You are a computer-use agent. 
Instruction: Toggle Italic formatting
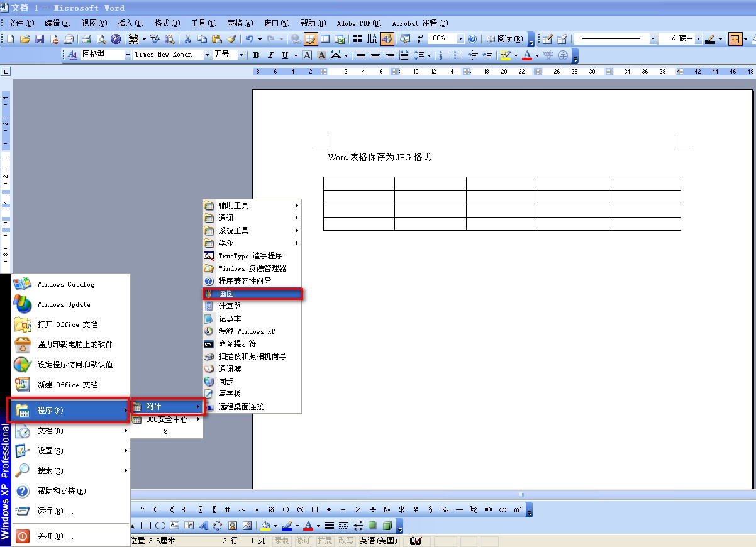(x=270, y=55)
